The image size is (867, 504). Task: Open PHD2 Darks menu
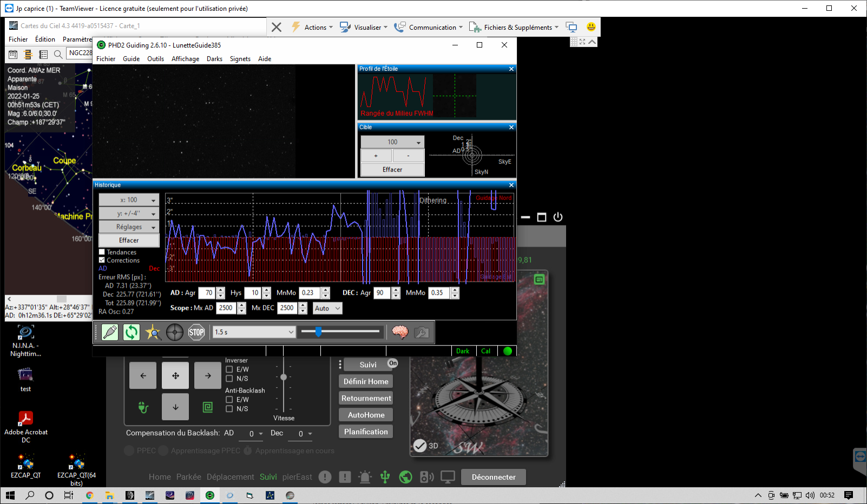[x=214, y=59]
